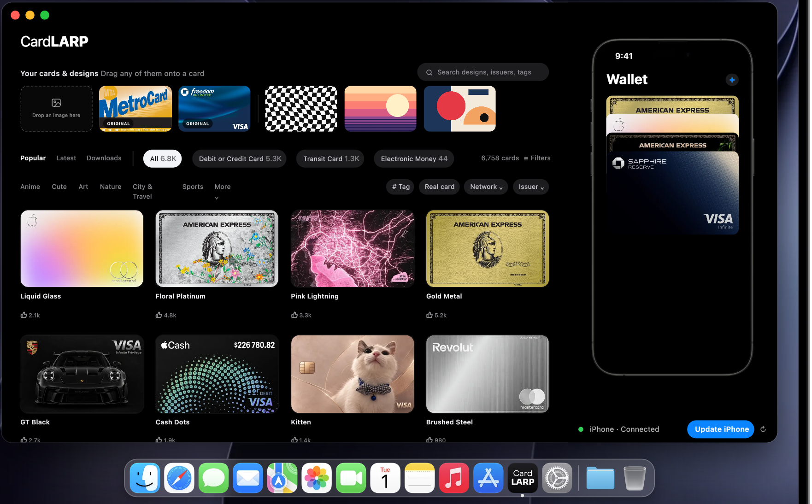Open Finder from the dock
The width and height of the screenshot is (812, 504).
click(145, 478)
